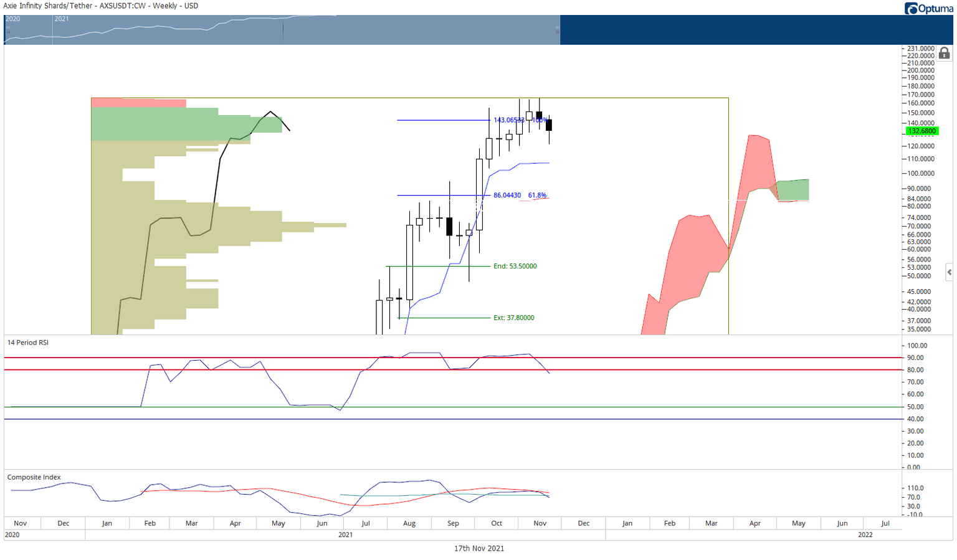The width and height of the screenshot is (957, 560).
Task: Click the dark blue unselected area of the overview bar
Action: tap(756, 29)
